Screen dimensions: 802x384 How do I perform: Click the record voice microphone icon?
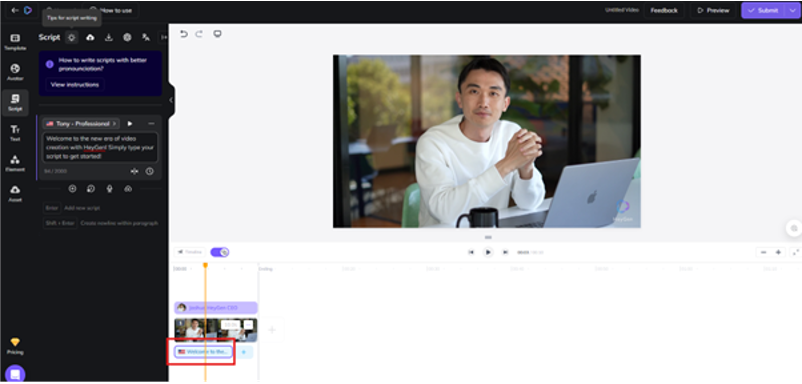pos(109,189)
